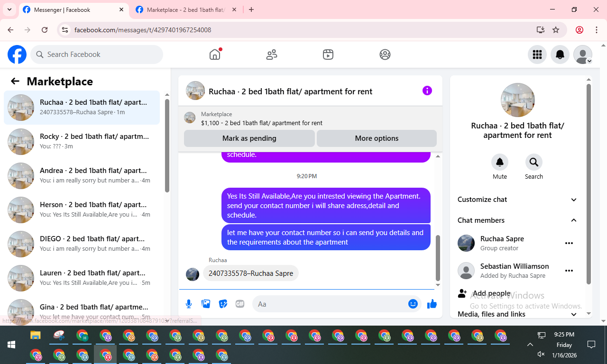
Task: Show hidden system tray icons chevron
Action: click(x=530, y=345)
